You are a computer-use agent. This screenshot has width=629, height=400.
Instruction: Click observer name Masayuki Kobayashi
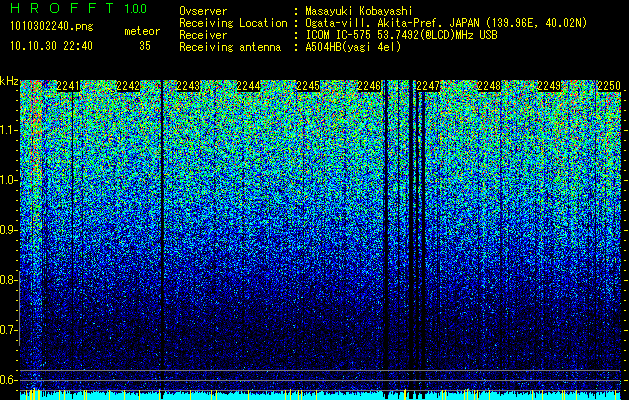point(358,11)
